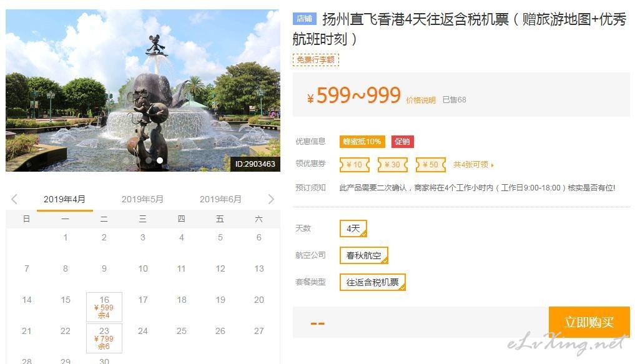Open the 价格说明 price explanation link
This screenshot has width=635, height=364.
pos(421,100)
